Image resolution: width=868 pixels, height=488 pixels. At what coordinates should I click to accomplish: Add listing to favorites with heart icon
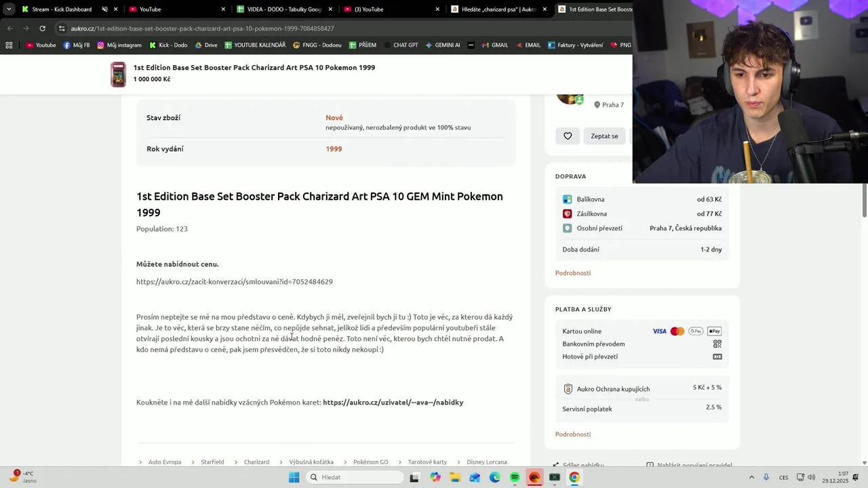tap(568, 136)
